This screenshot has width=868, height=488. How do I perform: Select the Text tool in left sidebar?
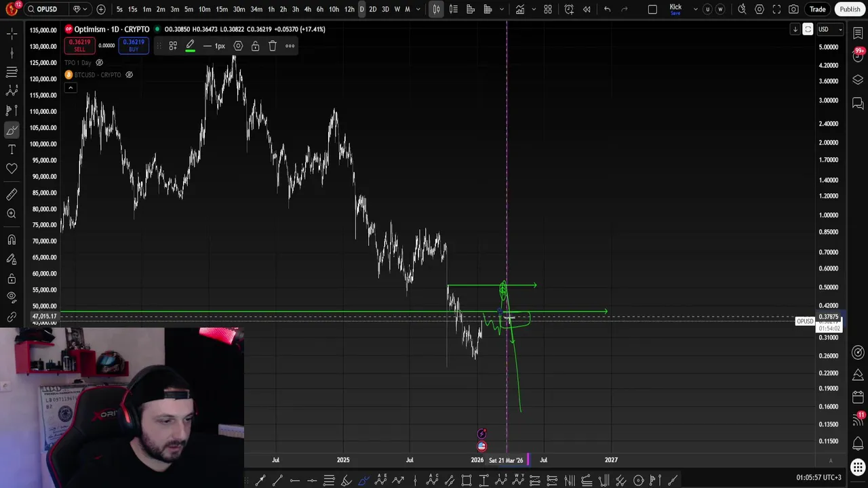pos(12,149)
